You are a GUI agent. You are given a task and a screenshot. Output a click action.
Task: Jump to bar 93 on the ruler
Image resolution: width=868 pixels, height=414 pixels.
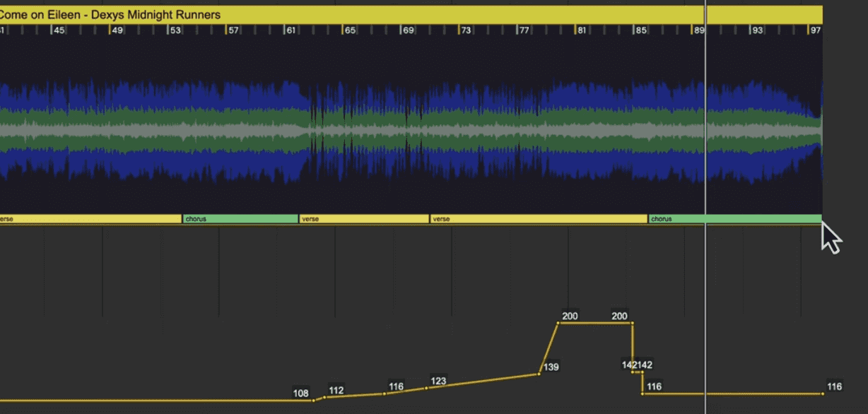tap(757, 30)
